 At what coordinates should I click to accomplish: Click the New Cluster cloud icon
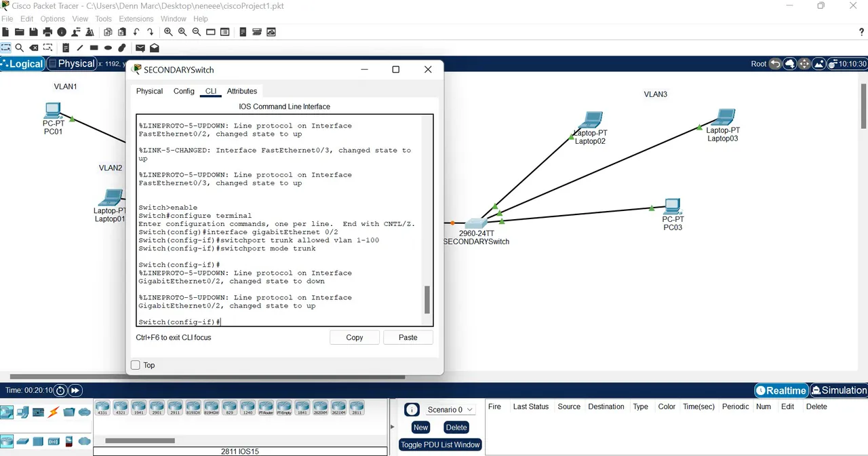click(x=790, y=64)
